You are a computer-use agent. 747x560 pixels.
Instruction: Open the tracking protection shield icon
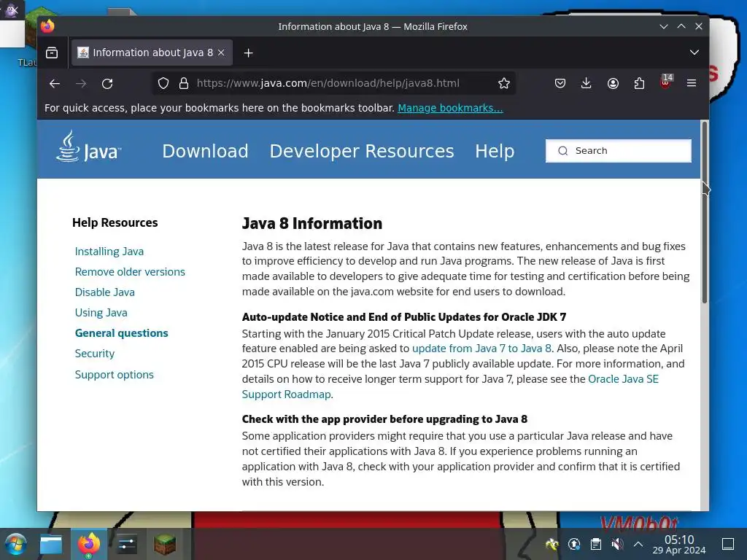pos(163,83)
